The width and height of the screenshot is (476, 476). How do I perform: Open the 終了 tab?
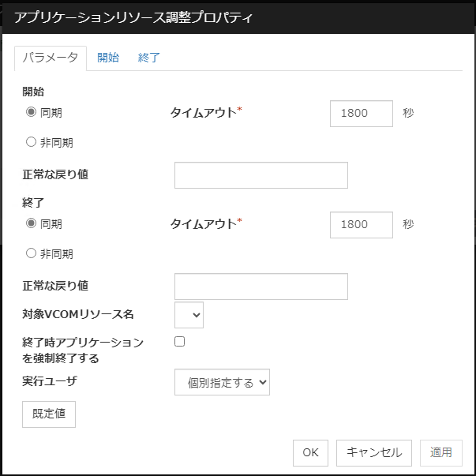click(149, 58)
